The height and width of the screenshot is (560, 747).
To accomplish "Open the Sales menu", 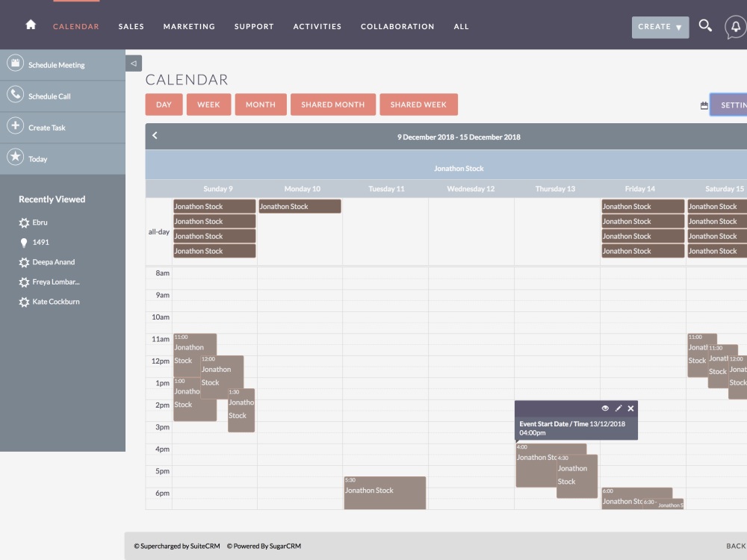I will click(x=131, y=27).
